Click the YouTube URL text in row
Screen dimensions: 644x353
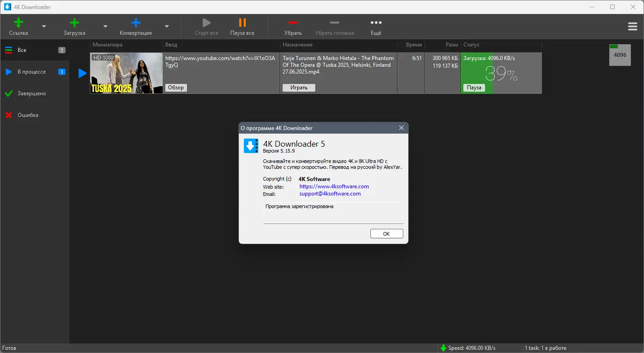tap(220, 61)
